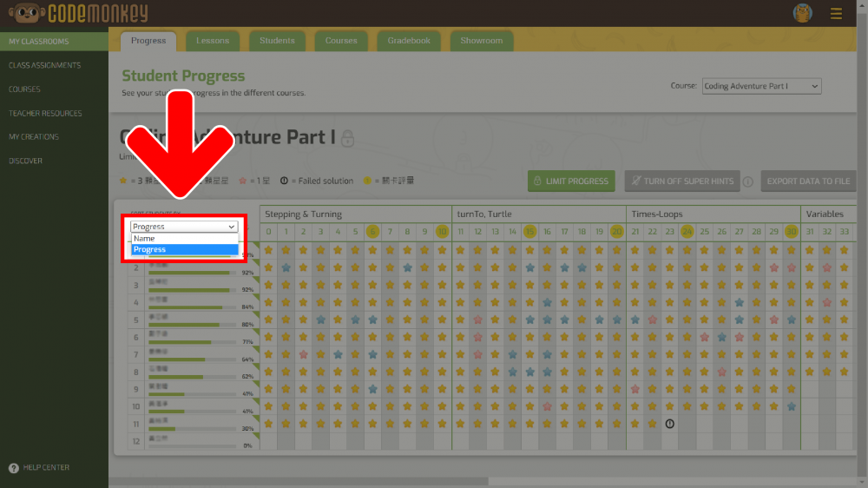The width and height of the screenshot is (868, 488).
Task: Click row 10 blue star under challenge 30
Action: [792, 406]
